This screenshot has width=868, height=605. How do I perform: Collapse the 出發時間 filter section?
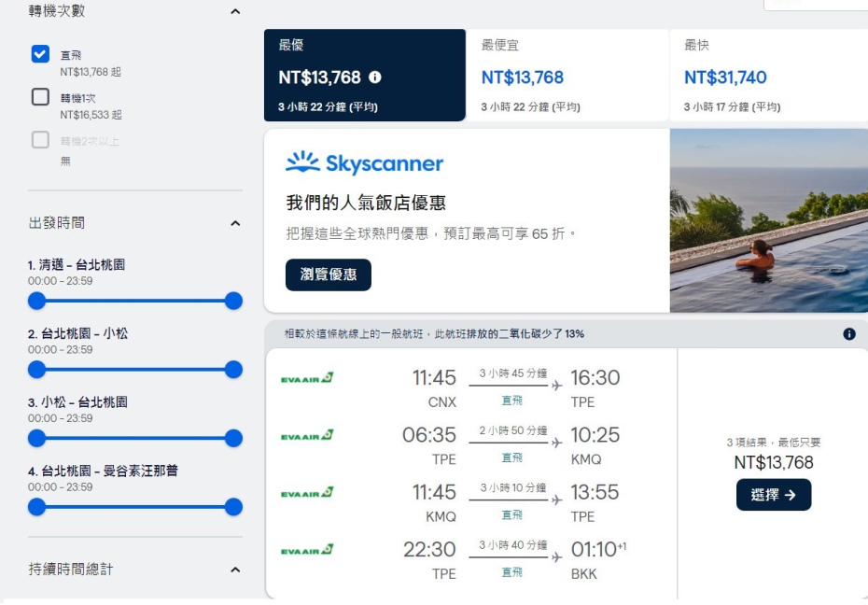235,224
